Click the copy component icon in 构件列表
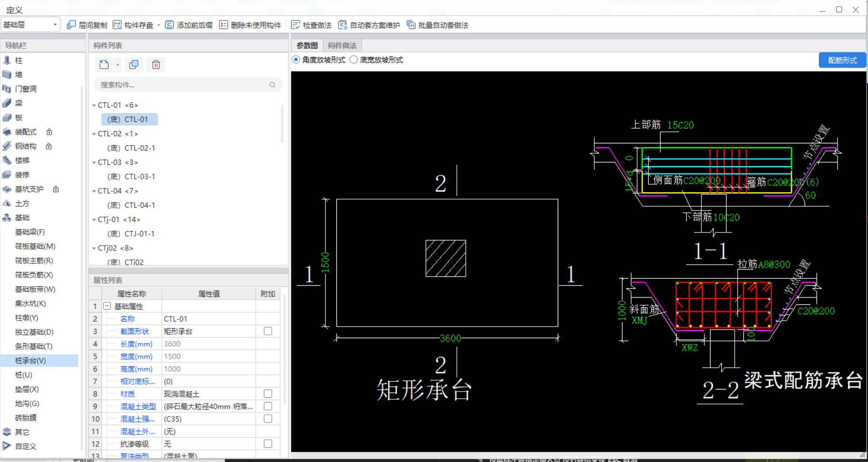The height and width of the screenshot is (462, 868). pyautogui.click(x=134, y=64)
